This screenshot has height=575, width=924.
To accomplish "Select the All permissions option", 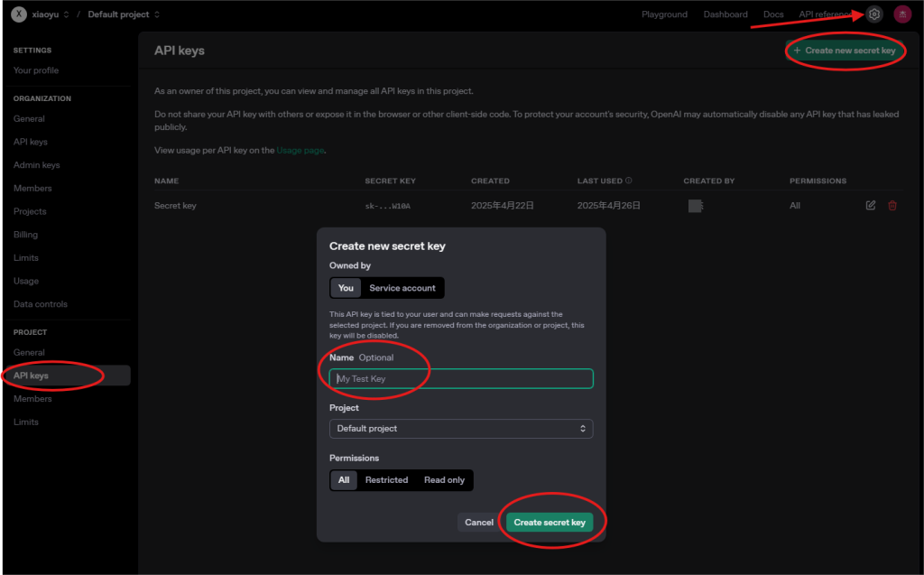I will point(344,480).
